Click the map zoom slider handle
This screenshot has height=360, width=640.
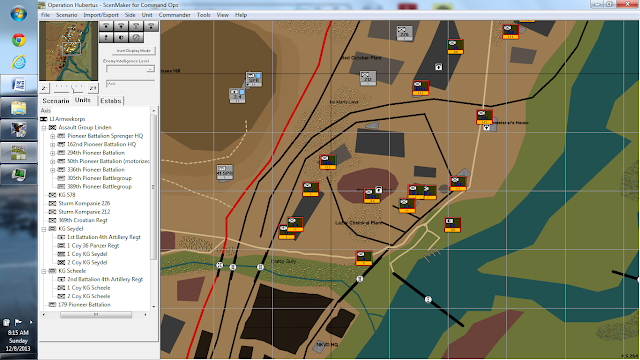coord(73,89)
